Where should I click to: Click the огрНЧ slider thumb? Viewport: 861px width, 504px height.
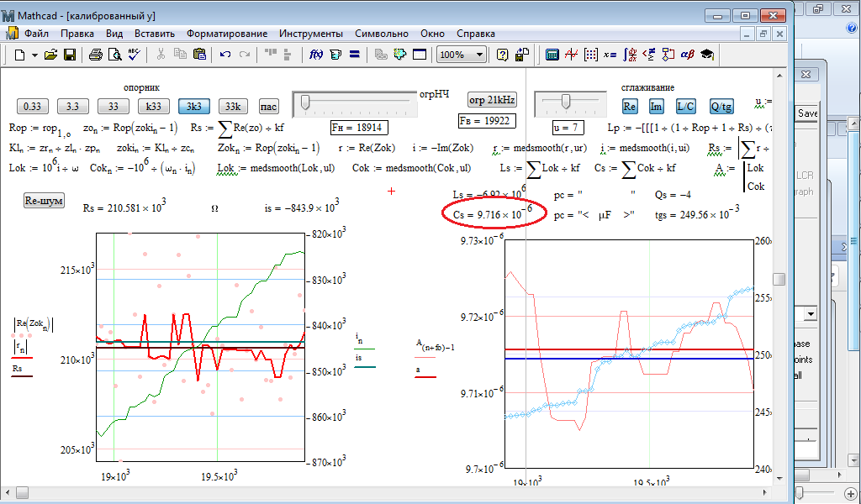305,102
